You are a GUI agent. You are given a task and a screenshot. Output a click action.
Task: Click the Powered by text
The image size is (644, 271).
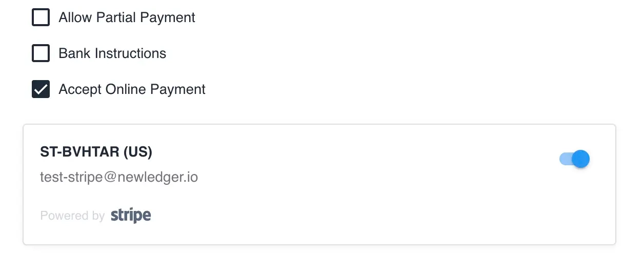click(72, 216)
